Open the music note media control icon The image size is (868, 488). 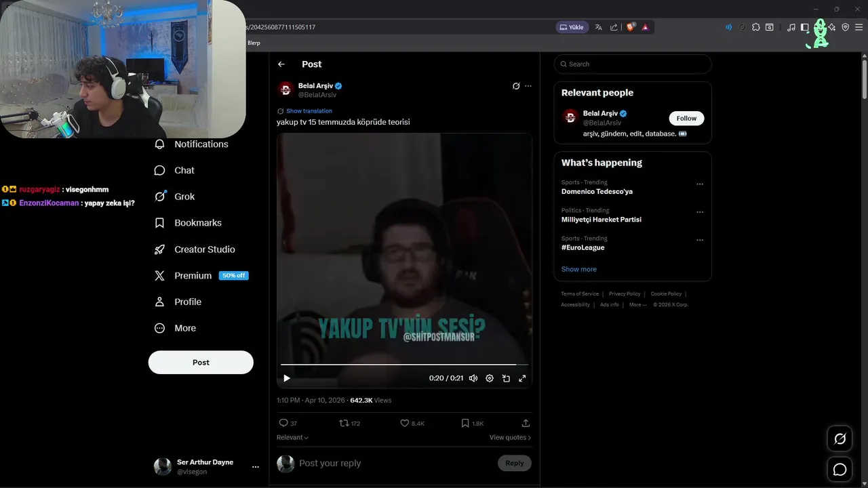pos(791,27)
